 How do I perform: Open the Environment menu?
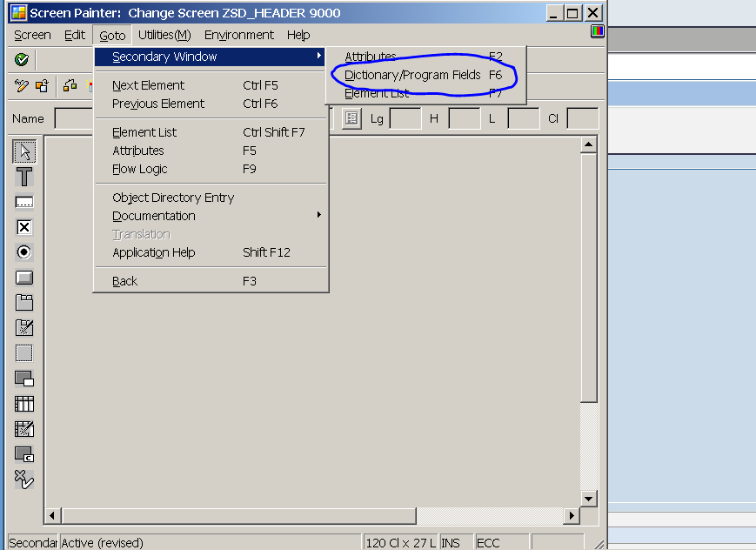238,35
